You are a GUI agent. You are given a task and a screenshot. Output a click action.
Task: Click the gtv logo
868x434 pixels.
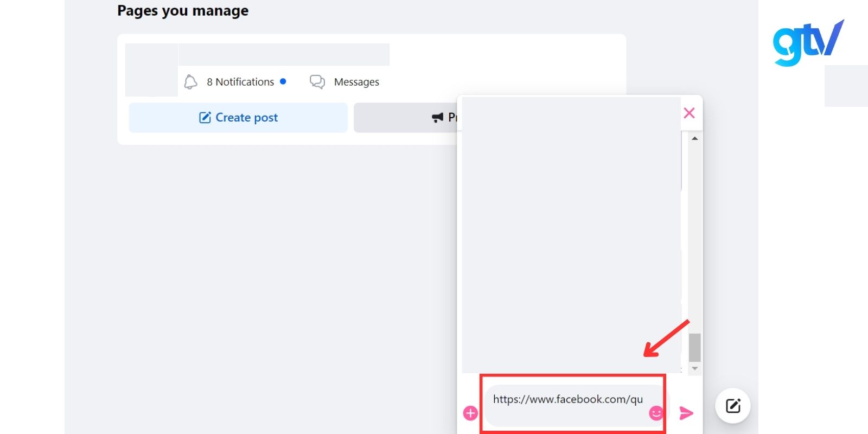[808, 42]
